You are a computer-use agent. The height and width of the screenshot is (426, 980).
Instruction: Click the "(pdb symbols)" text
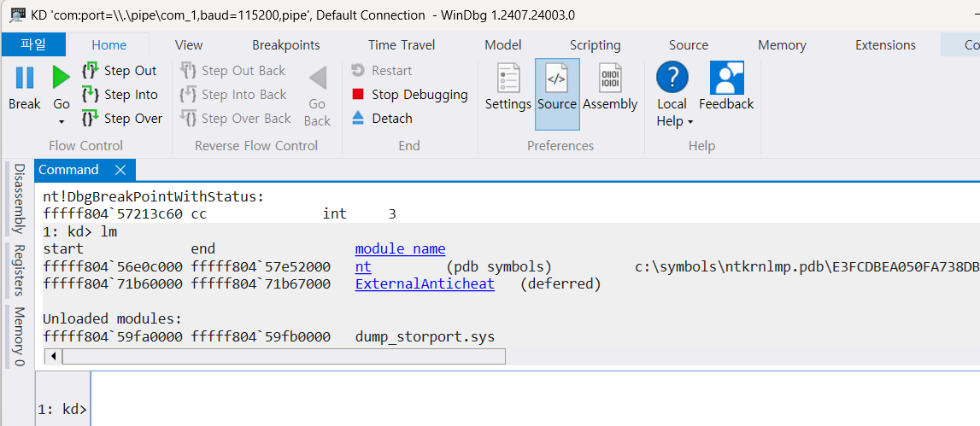click(x=499, y=266)
